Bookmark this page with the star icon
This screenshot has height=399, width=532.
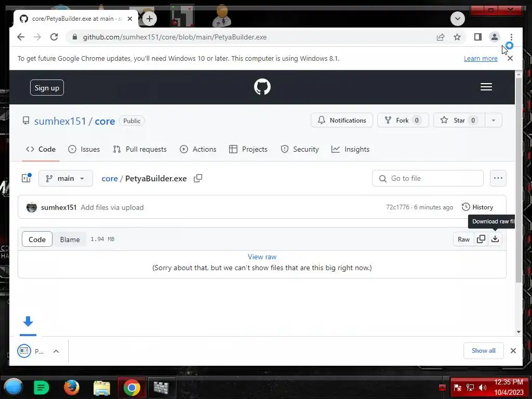(x=457, y=37)
